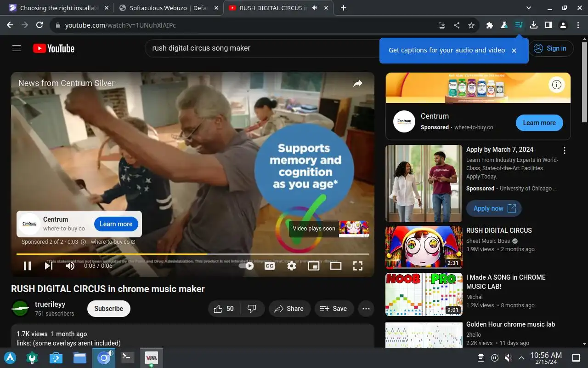Enter full screen mode
Viewport: 588px width, 368px height.
358,265
